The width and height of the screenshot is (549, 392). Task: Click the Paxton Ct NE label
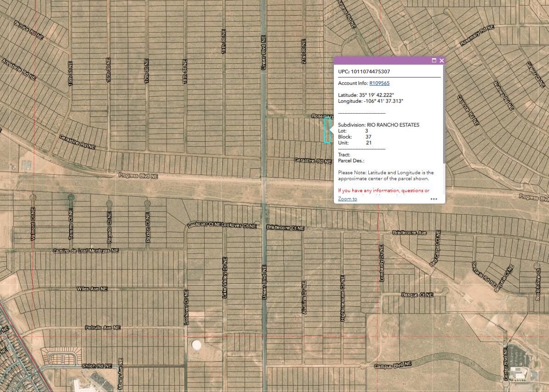click(x=148, y=227)
